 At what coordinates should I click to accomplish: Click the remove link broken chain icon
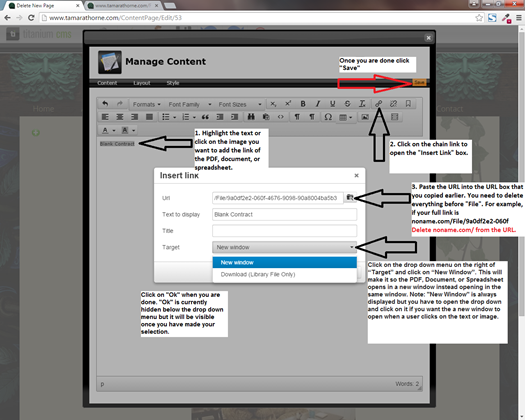(x=393, y=104)
